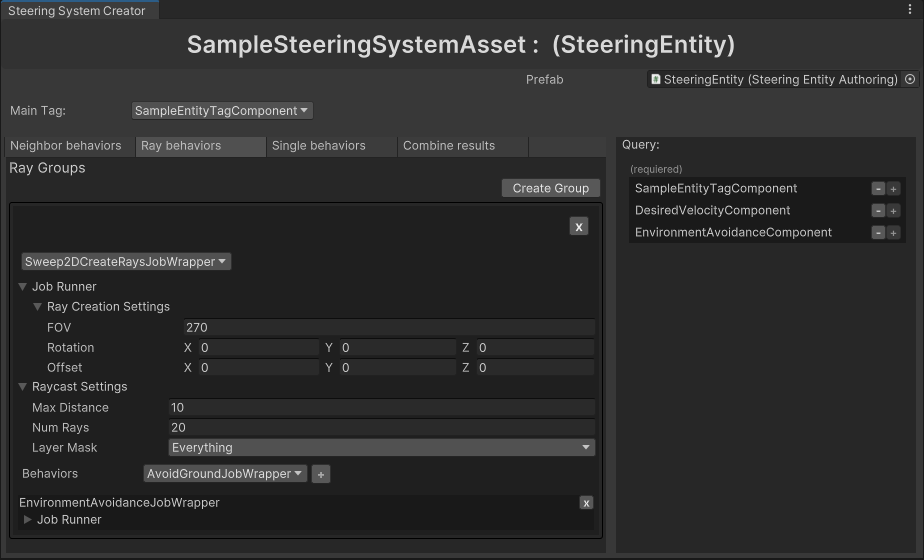Viewport: 924px width, 560px height.
Task: Click minus button beside SampleEntityTagComponent query
Action: [878, 189]
